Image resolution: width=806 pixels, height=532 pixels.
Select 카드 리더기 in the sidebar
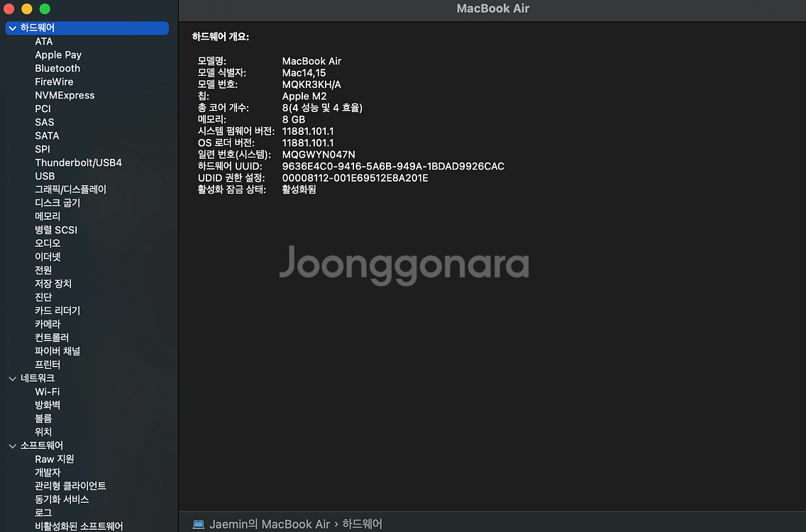pyautogui.click(x=57, y=311)
